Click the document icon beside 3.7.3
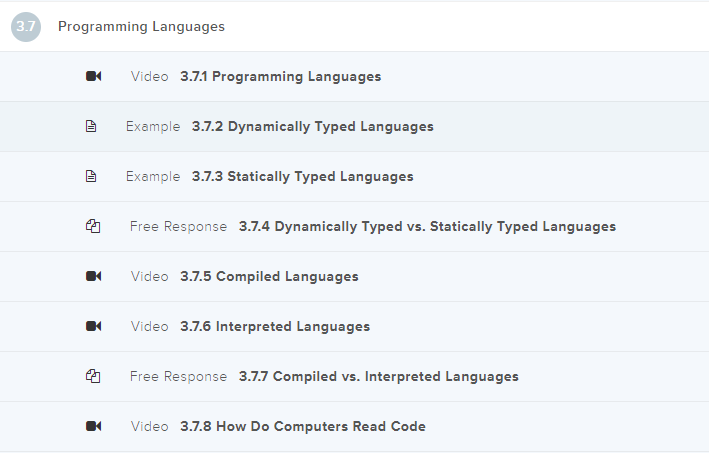Screen dimensions: 709x453 91,177
